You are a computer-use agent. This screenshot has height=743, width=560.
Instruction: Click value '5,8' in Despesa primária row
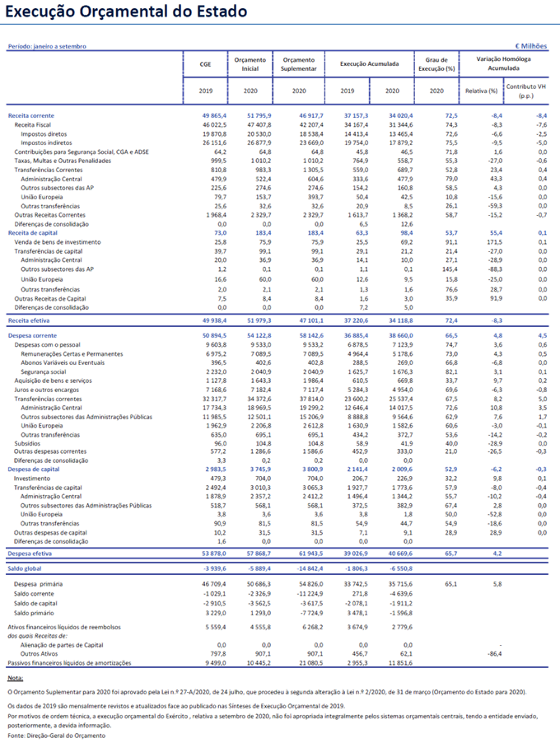(497, 584)
